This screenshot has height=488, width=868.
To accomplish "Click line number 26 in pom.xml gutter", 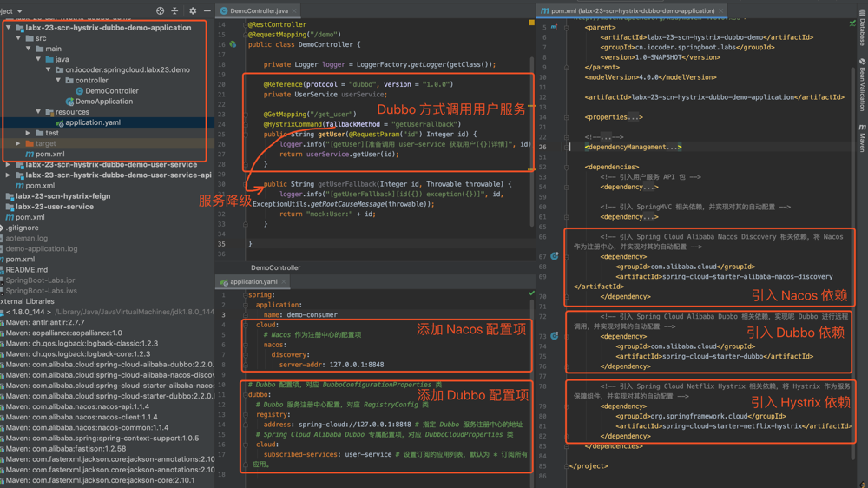I will pos(542,147).
